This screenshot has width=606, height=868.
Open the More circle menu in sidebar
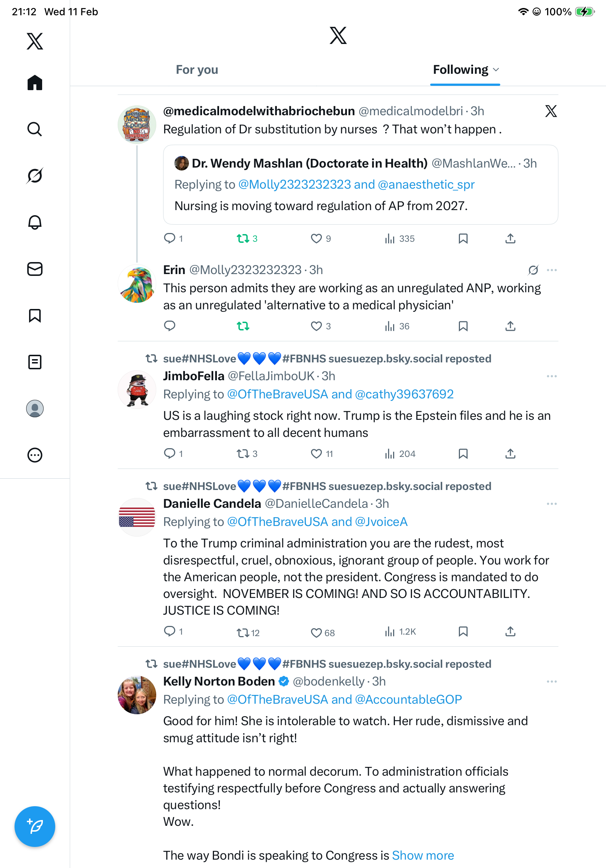pyautogui.click(x=35, y=455)
